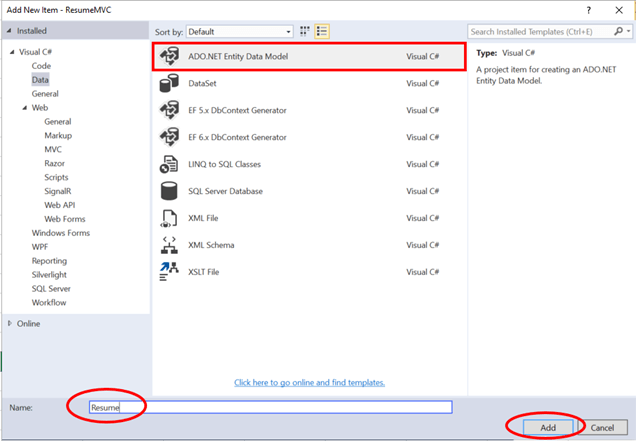The width and height of the screenshot is (636, 441).
Task: Select the SignalR category
Action: [x=58, y=191]
